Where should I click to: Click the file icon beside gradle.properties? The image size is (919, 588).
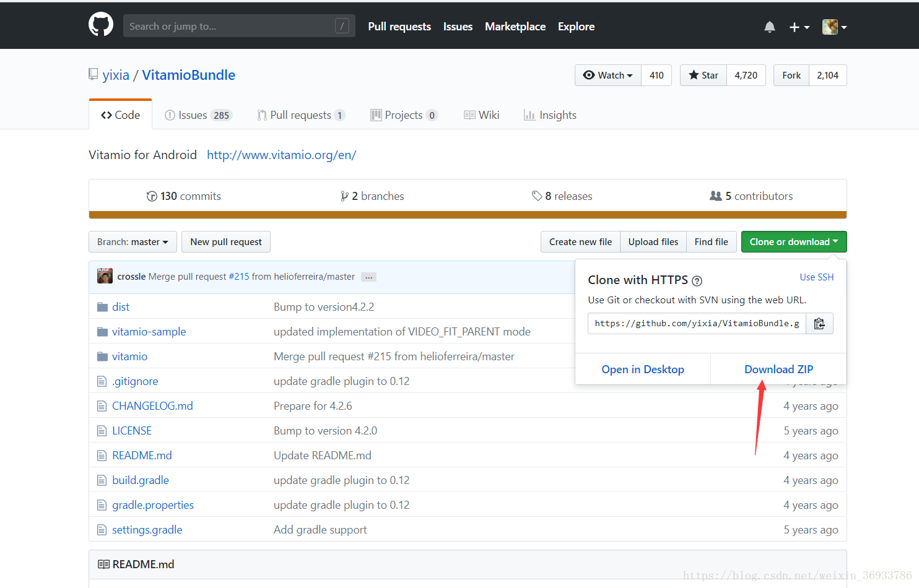(x=102, y=505)
